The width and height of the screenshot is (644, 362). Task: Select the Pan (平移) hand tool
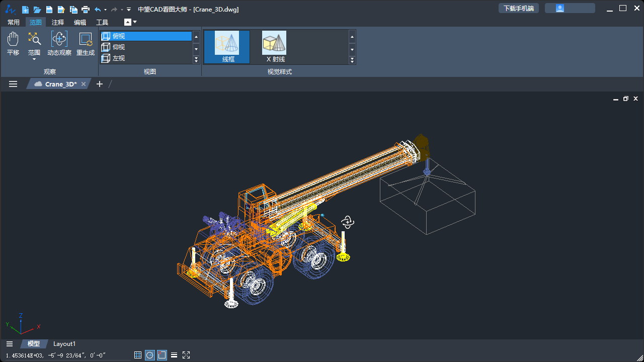(x=13, y=43)
